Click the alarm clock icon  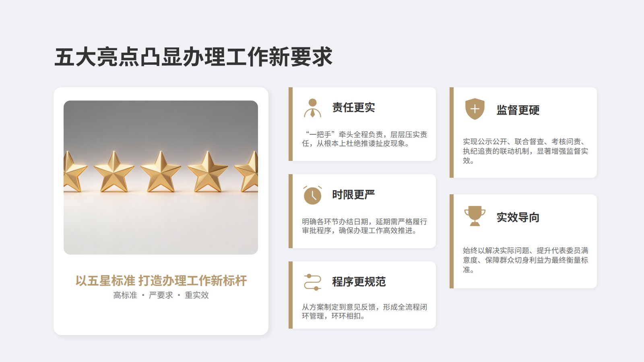point(313,195)
